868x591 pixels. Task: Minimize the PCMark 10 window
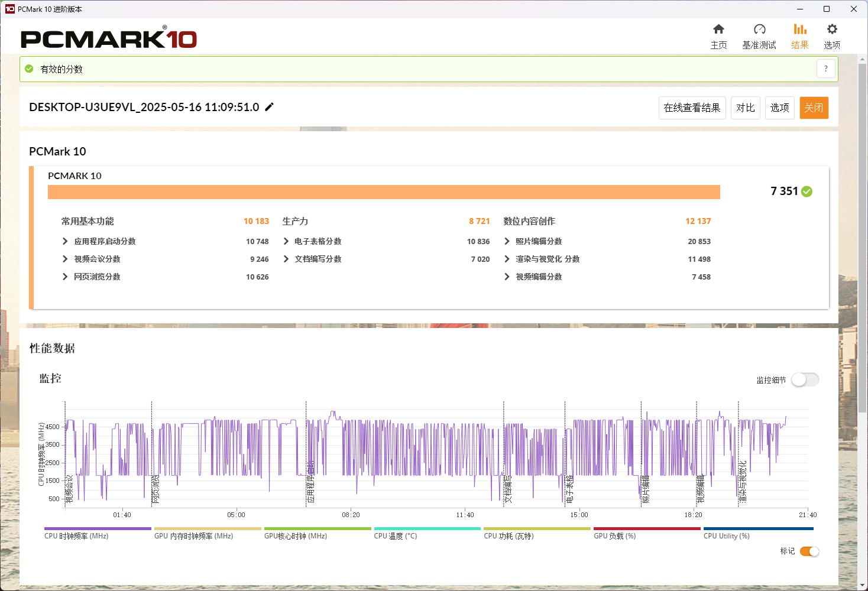[x=799, y=9]
